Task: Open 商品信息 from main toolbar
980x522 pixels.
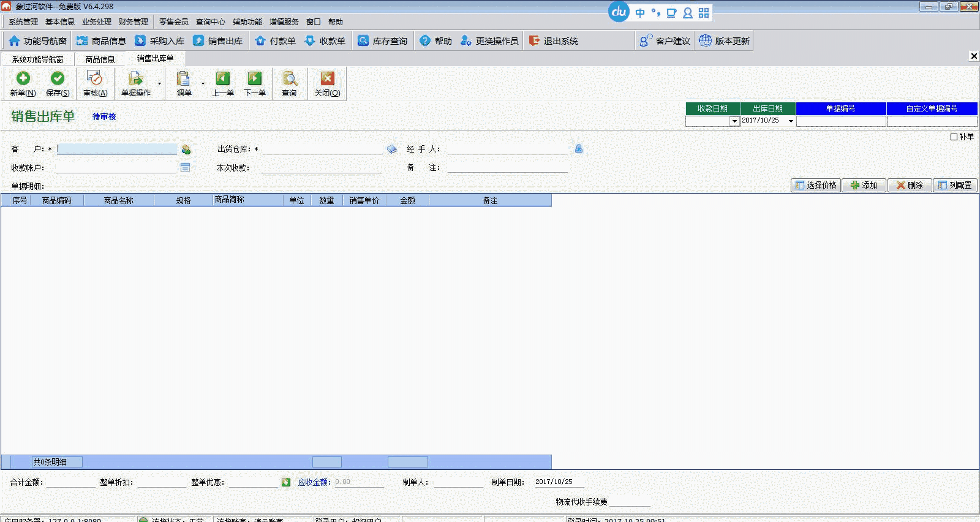Action: pos(102,41)
